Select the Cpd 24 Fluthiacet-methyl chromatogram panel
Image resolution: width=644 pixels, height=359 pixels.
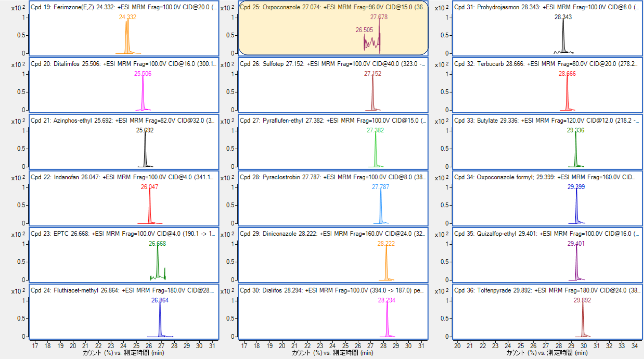point(124,312)
